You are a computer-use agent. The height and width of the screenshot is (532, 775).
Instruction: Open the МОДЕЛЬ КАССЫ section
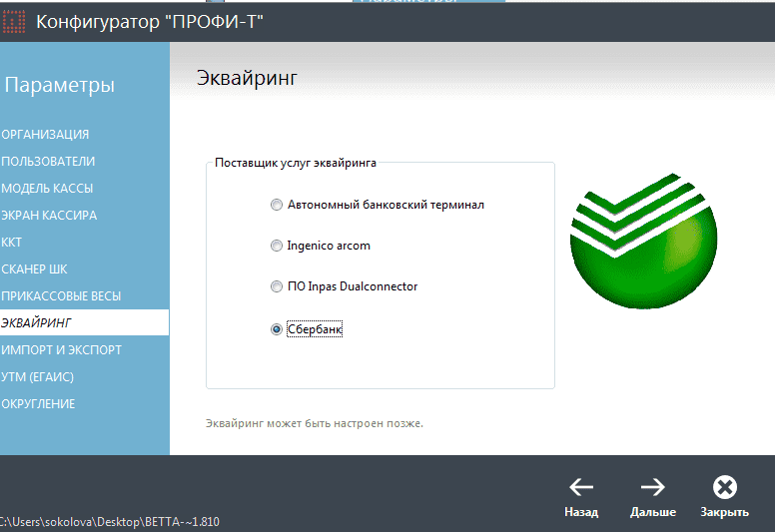pyautogui.click(x=47, y=189)
